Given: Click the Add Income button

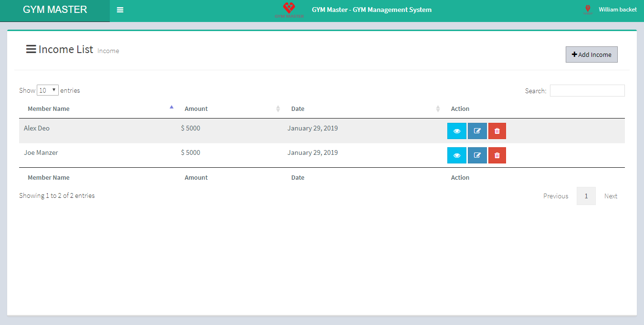Looking at the screenshot, I should point(591,54).
